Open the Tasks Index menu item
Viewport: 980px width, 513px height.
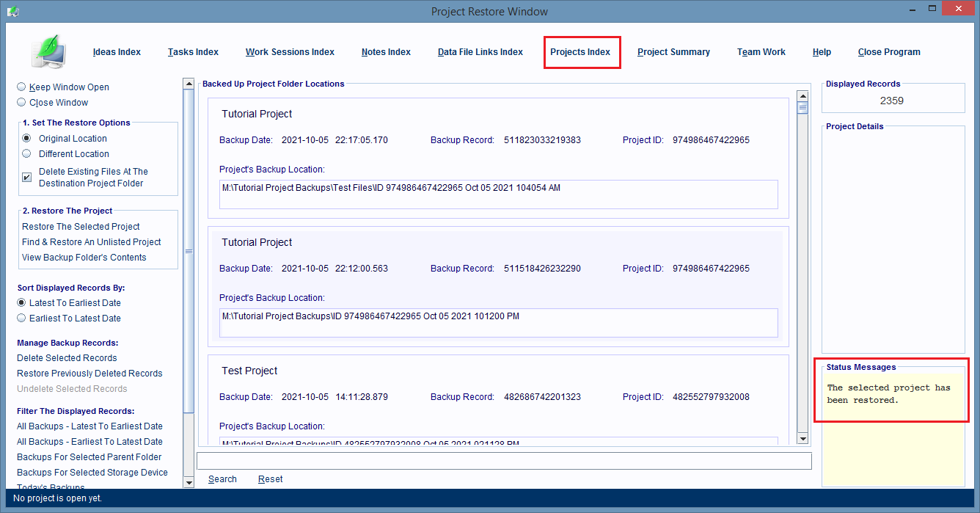coord(193,52)
